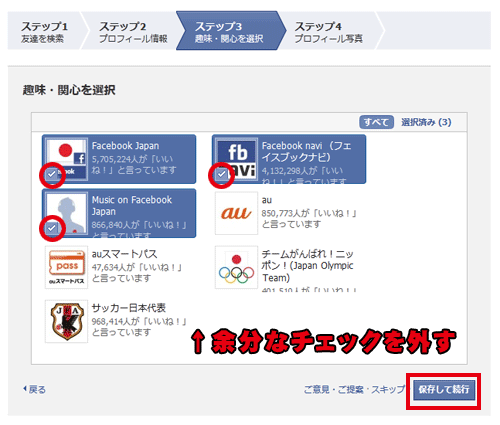Image resolution: width=500 pixels, height=425 pixels.
Task: Uncheck the Facebook navi checkbox
Action: click(222, 174)
